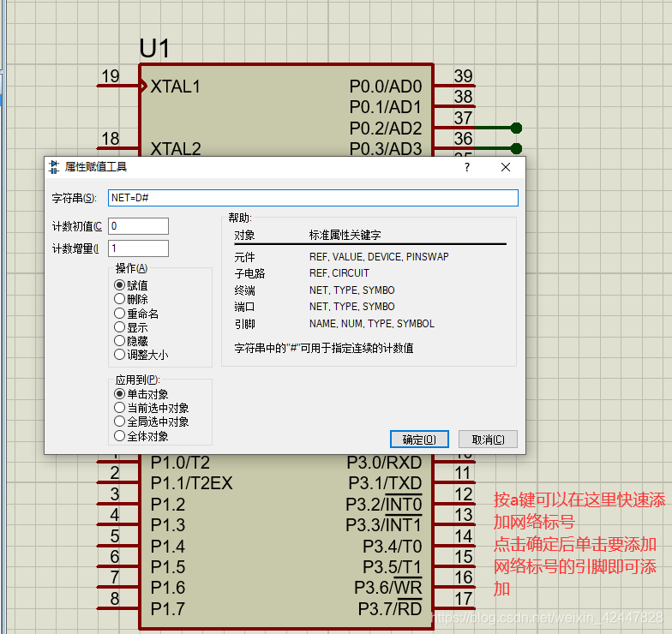Click the count initial value field
Screen dimensions: 672x634
point(139,226)
